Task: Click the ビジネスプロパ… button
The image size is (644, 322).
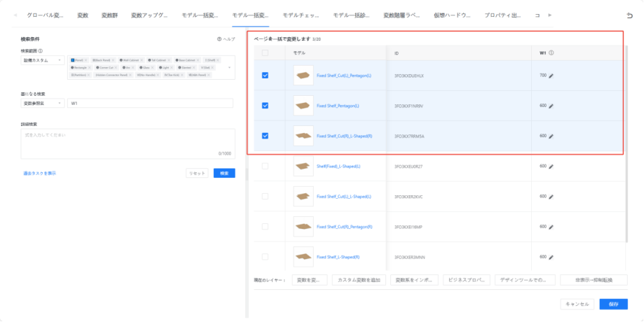Action: (x=467, y=280)
